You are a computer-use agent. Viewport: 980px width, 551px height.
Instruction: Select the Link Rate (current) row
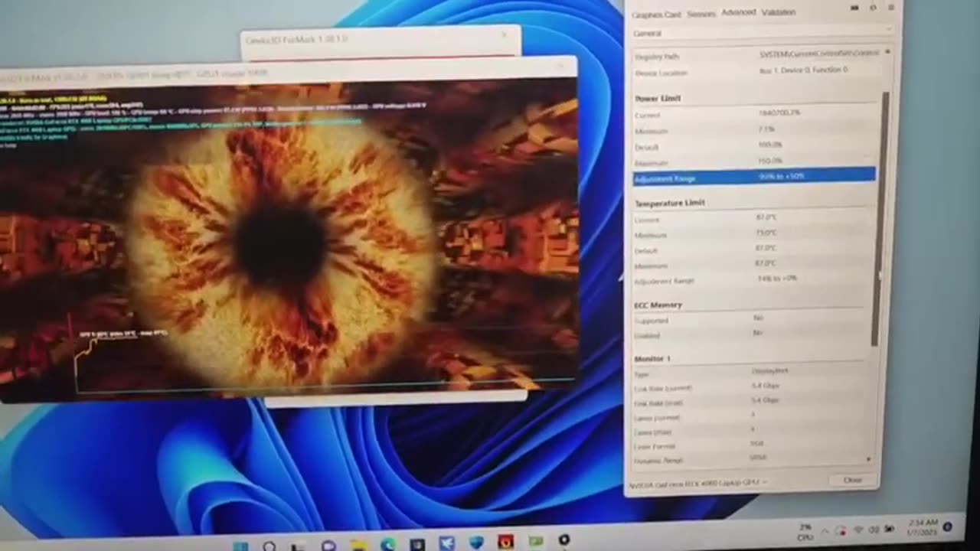(751, 387)
